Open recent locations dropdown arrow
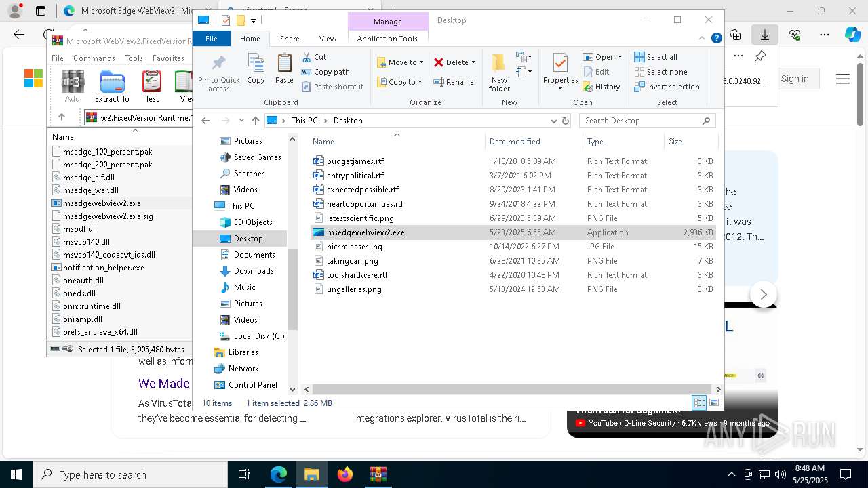The width and height of the screenshot is (868, 488). click(241, 121)
